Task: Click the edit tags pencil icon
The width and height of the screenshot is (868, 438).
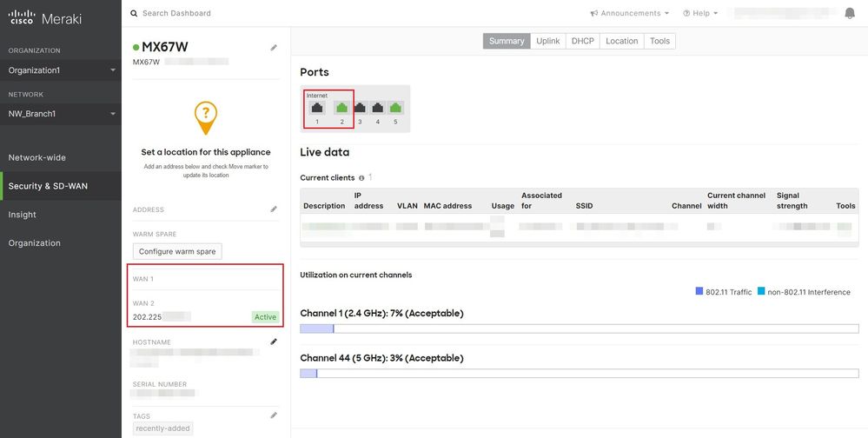Action: point(275,416)
